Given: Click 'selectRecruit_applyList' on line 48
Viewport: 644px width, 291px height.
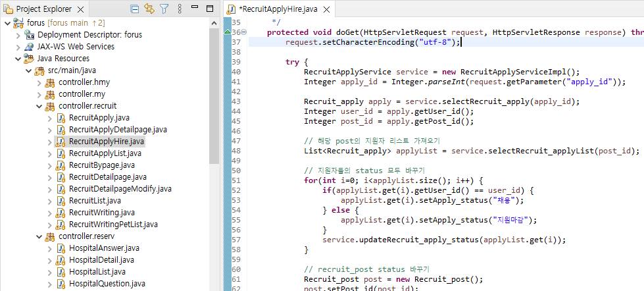Looking at the screenshot, I should pyautogui.click(x=542, y=151).
